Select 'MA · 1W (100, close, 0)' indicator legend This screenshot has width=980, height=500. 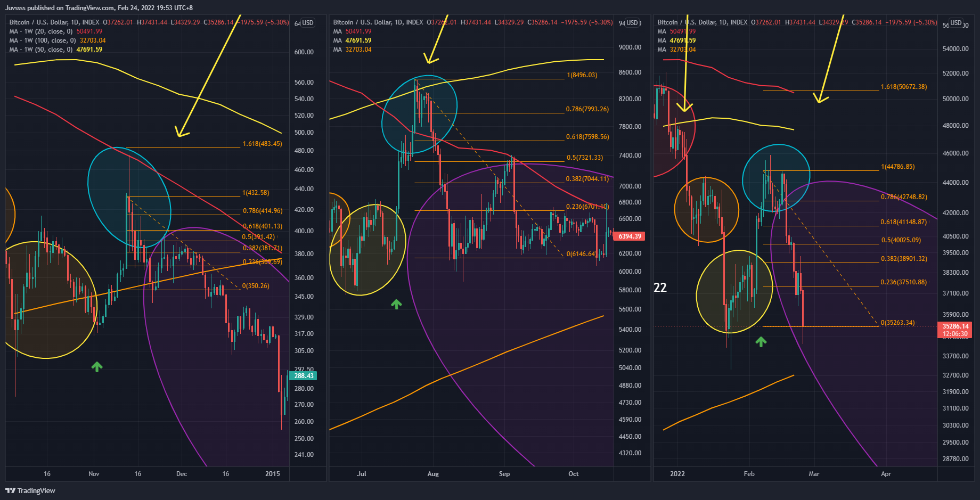click(57, 40)
